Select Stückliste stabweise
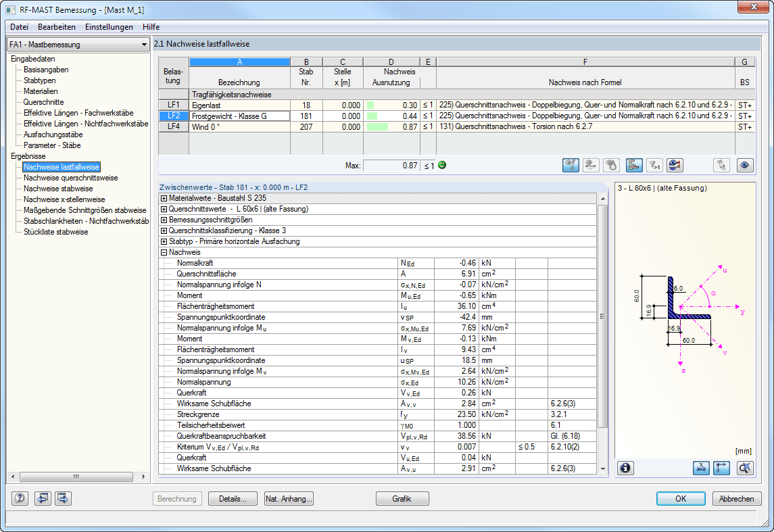This screenshot has height=532, width=774. 56,232
